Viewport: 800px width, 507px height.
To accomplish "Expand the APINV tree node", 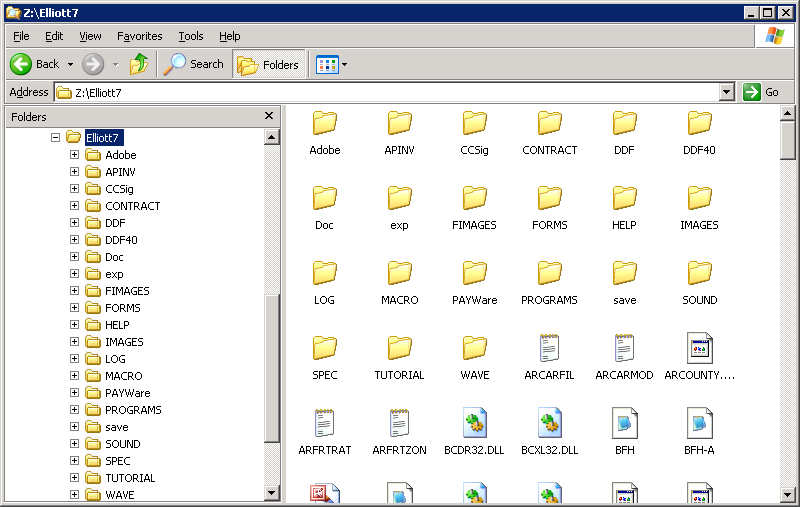I will coord(74,171).
